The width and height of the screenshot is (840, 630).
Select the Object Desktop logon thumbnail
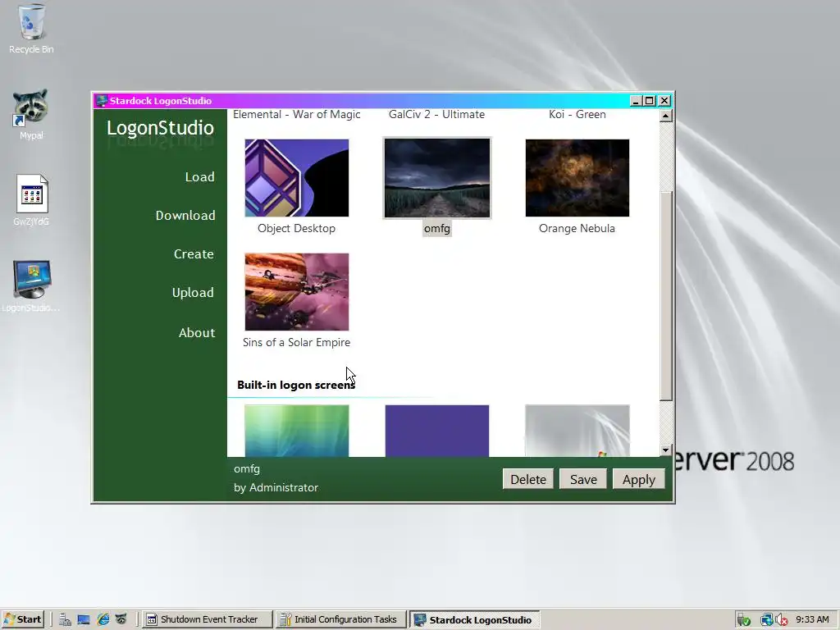pyautogui.click(x=297, y=178)
